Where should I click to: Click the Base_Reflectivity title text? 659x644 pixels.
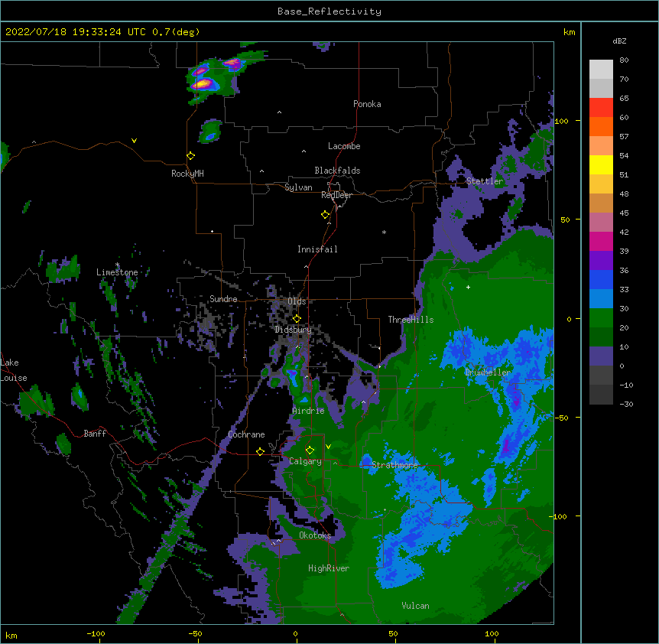[x=329, y=11]
